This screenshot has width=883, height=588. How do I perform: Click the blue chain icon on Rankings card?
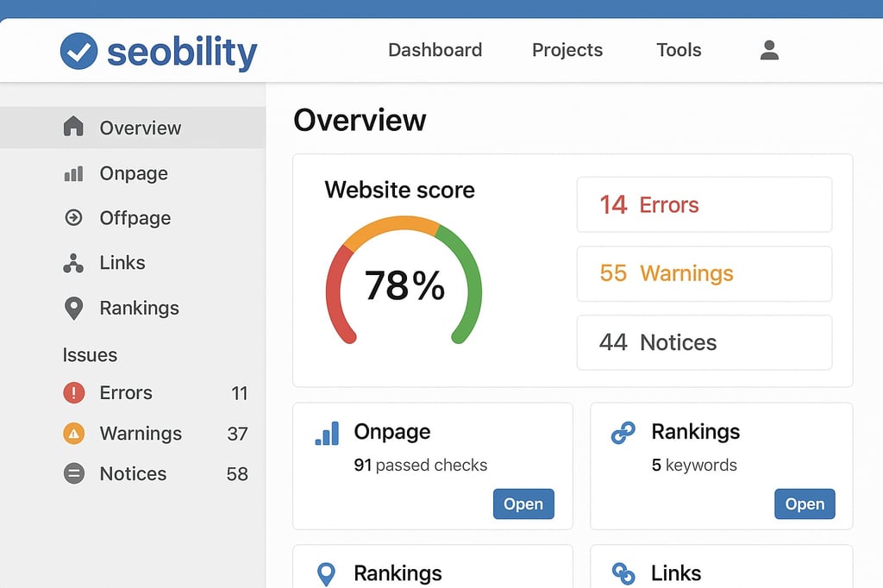[x=623, y=433]
